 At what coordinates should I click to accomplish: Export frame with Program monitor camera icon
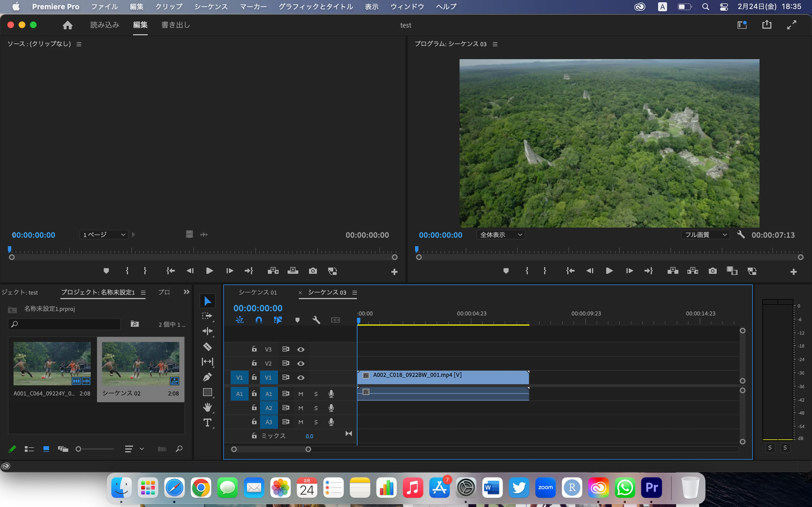(712, 271)
